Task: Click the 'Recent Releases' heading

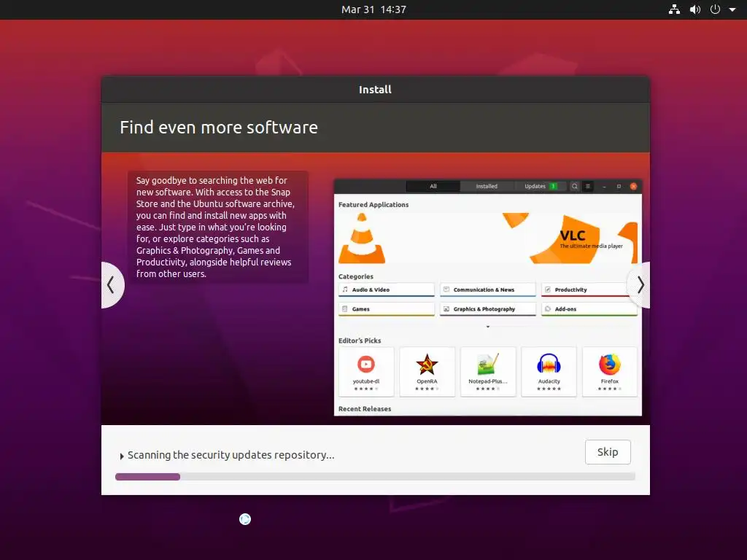Action: (x=365, y=408)
